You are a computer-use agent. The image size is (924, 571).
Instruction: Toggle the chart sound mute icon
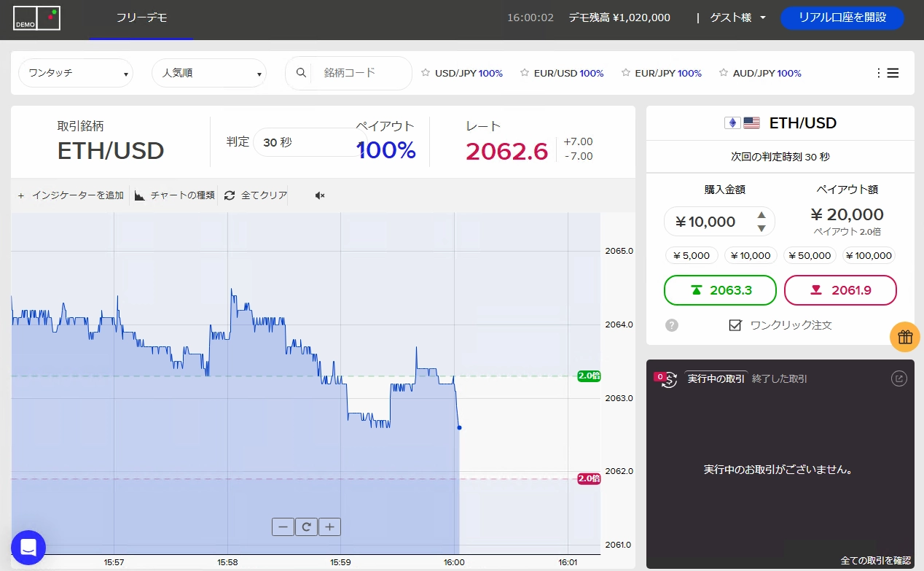[x=319, y=195]
